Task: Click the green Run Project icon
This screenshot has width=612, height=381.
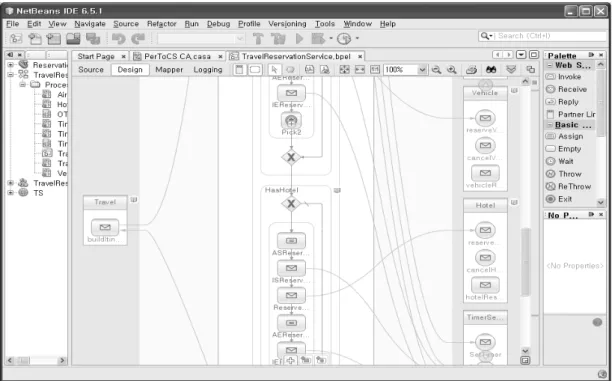Action: click(x=299, y=38)
